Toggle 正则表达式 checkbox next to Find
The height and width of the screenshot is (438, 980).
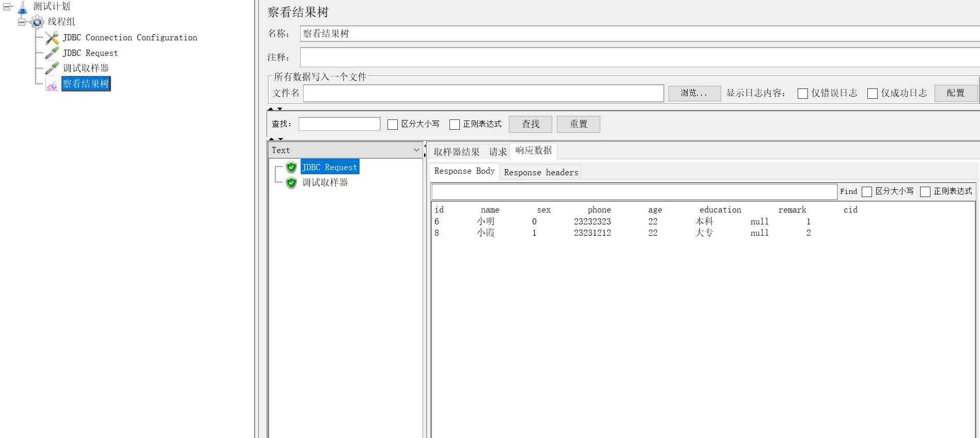[925, 192]
